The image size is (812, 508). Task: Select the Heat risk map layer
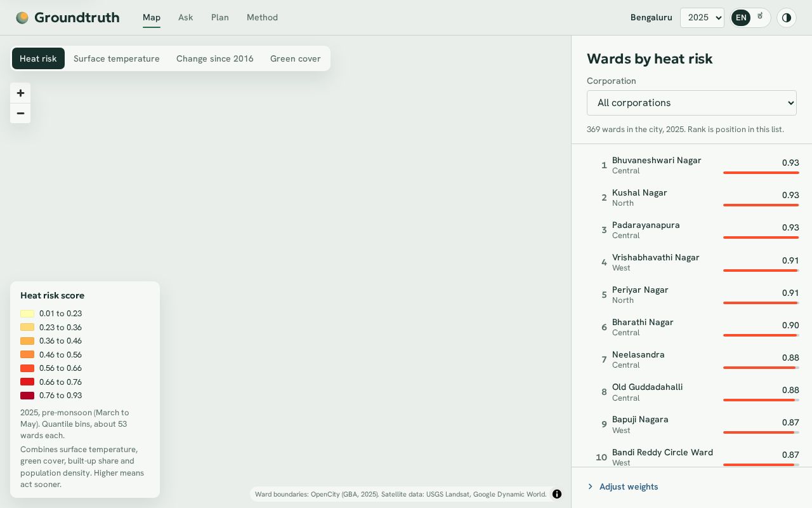click(x=38, y=58)
